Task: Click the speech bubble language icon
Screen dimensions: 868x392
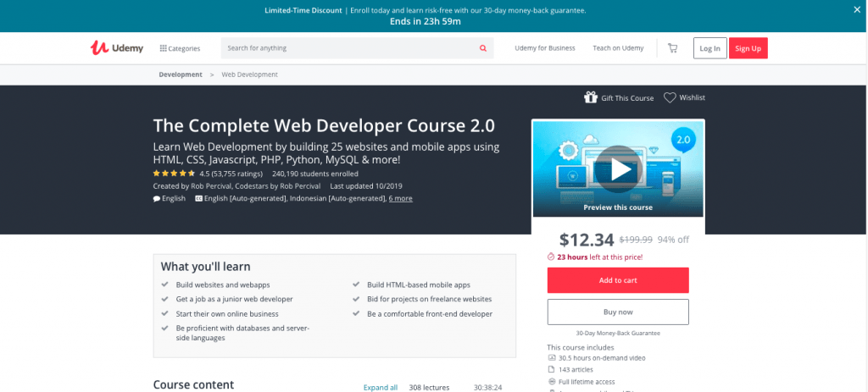Action: click(x=157, y=198)
